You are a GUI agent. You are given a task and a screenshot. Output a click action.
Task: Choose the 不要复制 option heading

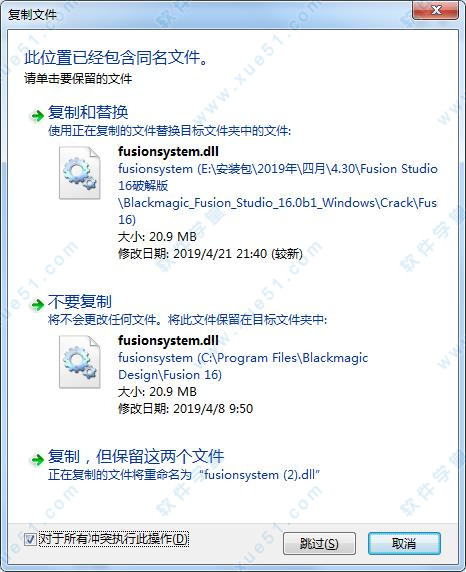(80, 302)
